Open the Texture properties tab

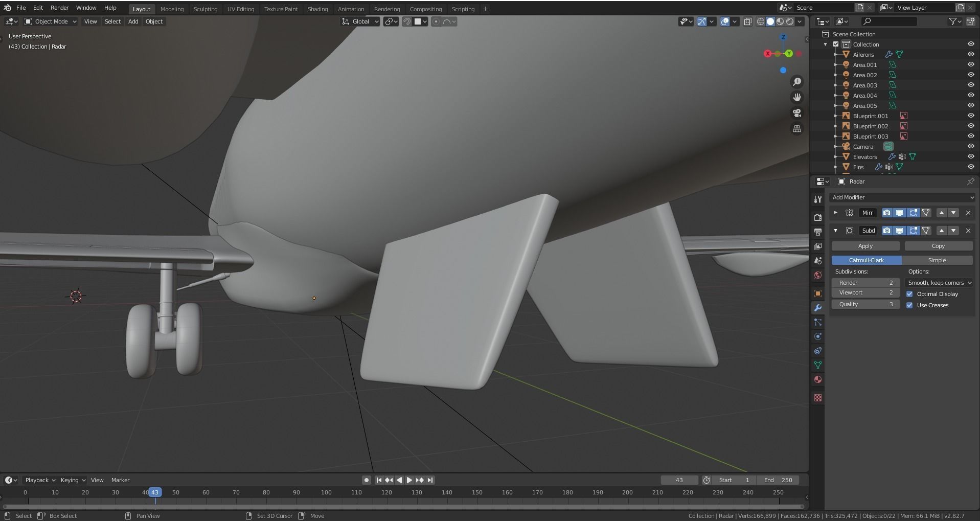pos(818,398)
